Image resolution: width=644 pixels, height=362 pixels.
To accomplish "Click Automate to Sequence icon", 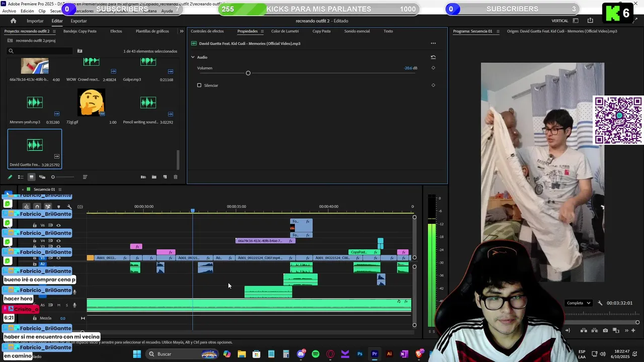I will coord(143,177).
